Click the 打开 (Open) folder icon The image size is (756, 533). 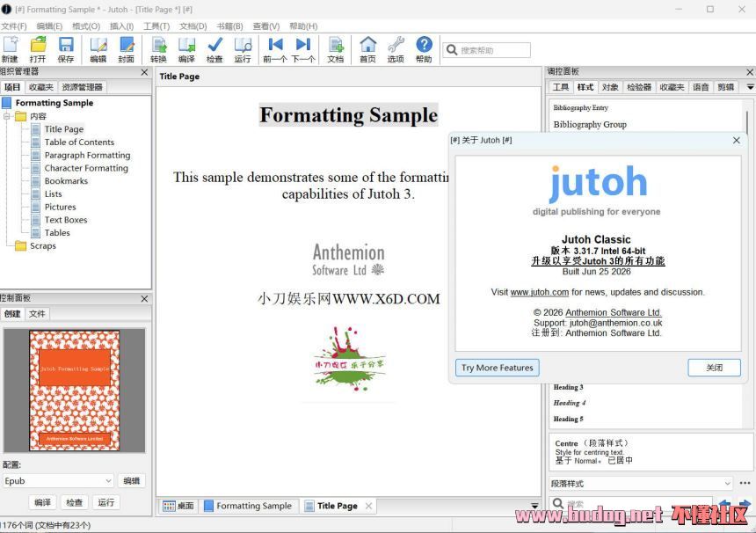(38, 49)
